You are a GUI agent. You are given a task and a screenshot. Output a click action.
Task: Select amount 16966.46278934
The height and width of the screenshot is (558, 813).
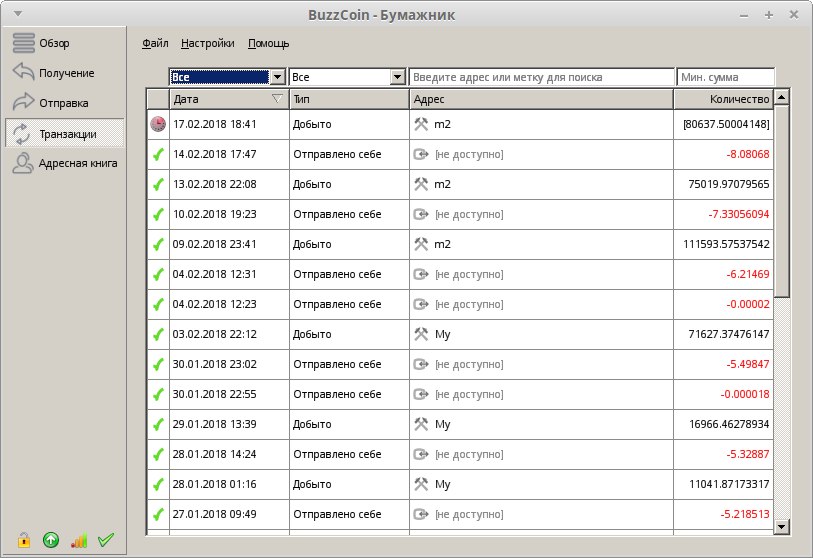coord(728,424)
